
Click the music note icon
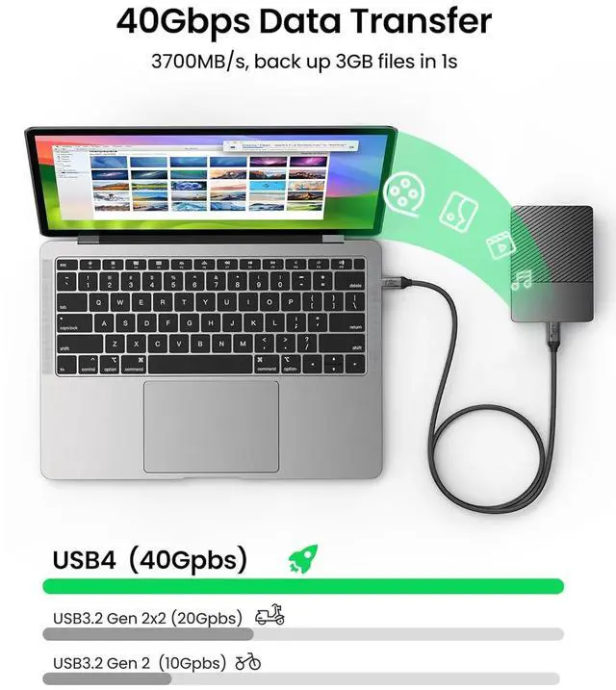pos(523,280)
